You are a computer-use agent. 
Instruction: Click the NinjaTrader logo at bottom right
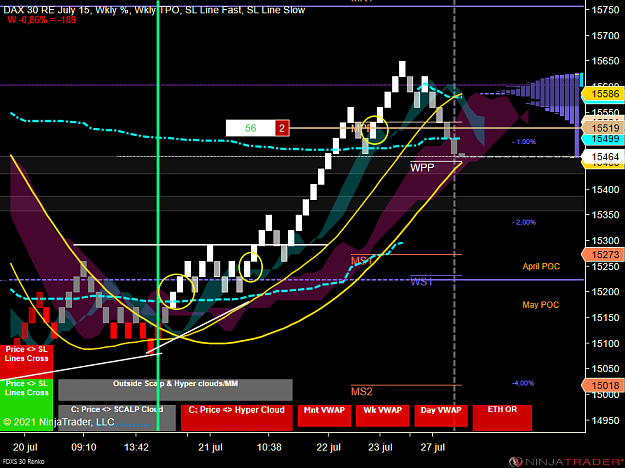[567, 462]
